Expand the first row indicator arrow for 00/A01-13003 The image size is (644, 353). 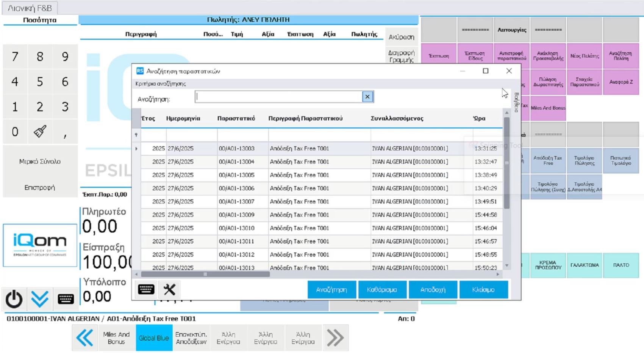(x=136, y=149)
